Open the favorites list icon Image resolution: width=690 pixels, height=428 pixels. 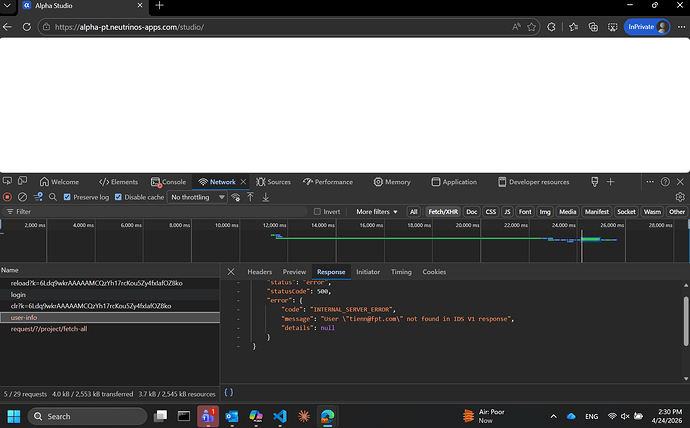point(573,27)
